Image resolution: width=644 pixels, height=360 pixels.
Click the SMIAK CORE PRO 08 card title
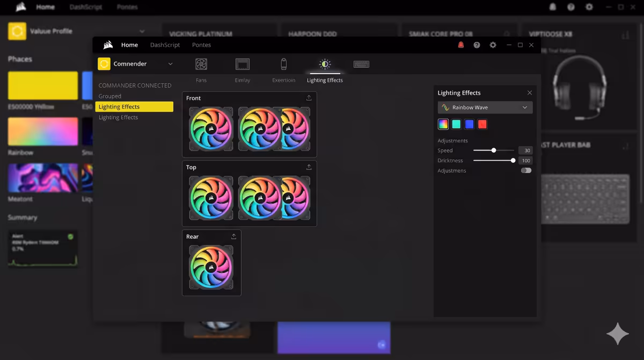(x=441, y=34)
